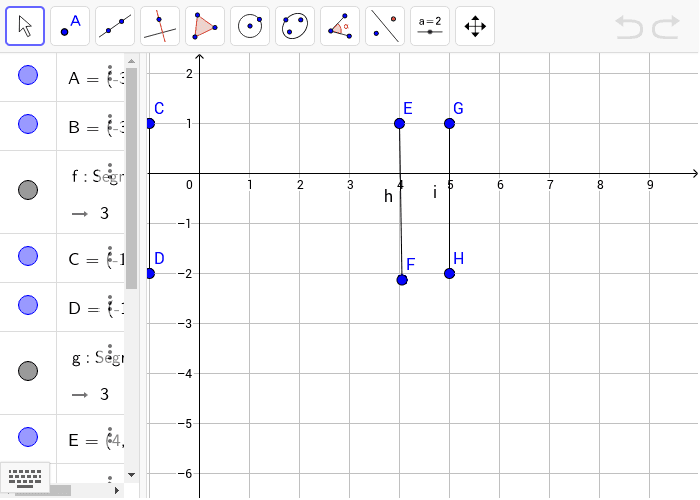Screen dimensions: 700x500
Task: Select the Perpendicular Line tool
Action: tap(160, 26)
